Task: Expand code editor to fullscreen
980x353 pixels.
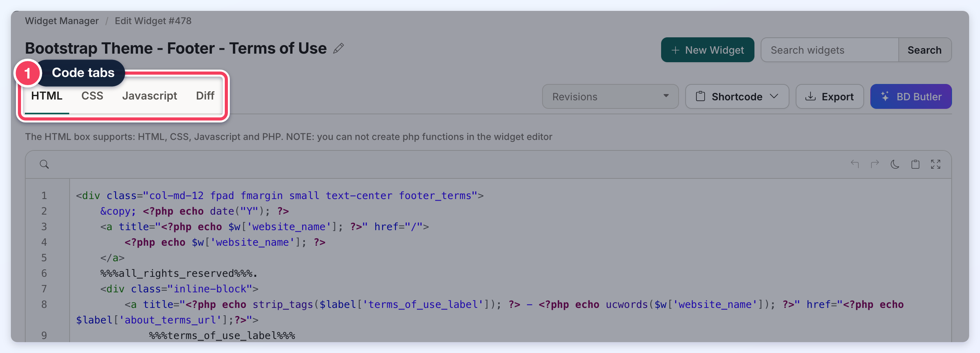Action: (936, 164)
